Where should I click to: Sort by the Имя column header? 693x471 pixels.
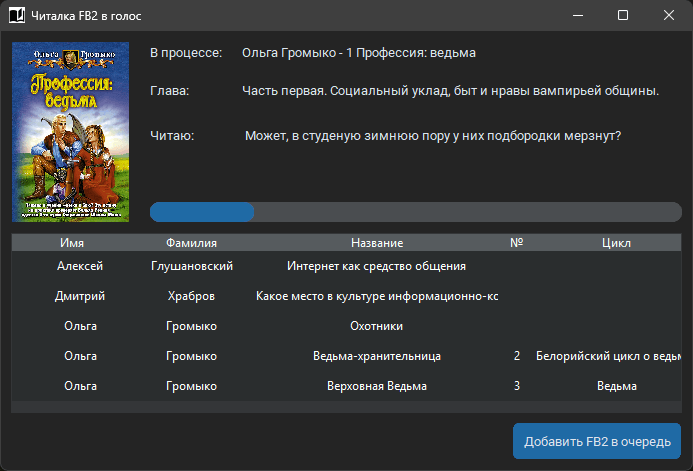72,243
